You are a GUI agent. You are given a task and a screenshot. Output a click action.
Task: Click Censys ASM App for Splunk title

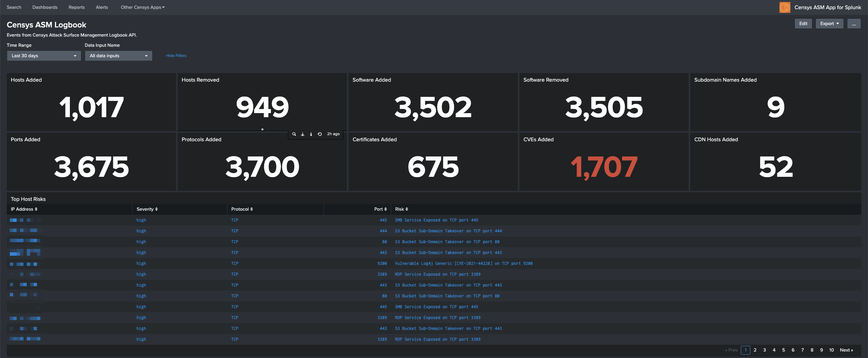(828, 7)
